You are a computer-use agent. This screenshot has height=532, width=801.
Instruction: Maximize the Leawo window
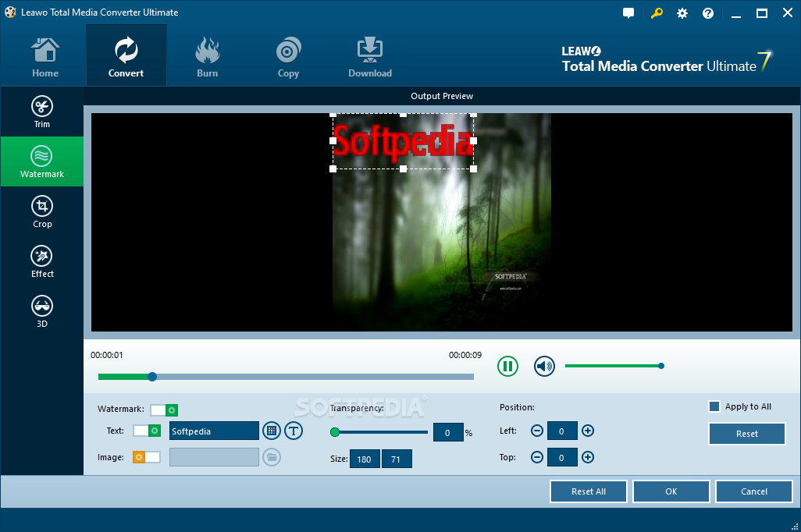762,13
